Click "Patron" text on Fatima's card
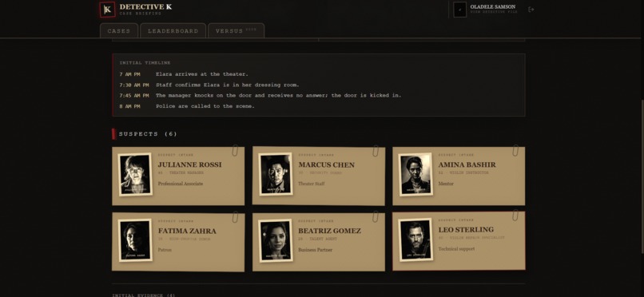644x297 pixels. pos(165,249)
